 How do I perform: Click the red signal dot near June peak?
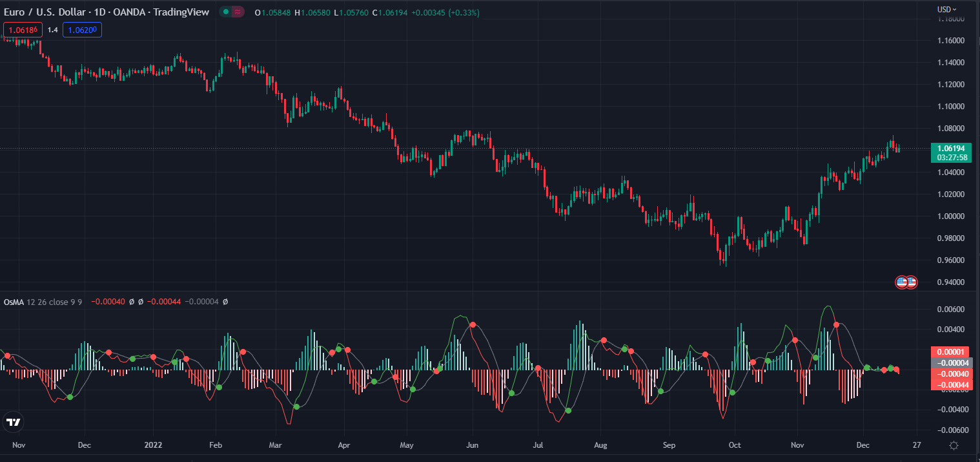click(473, 324)
